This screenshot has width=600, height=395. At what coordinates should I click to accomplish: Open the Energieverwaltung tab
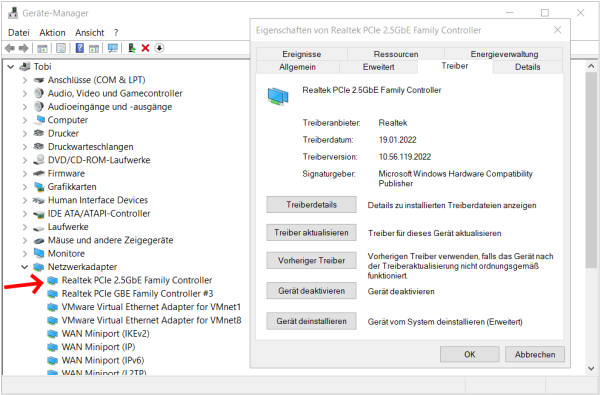(x=504, y=54)
